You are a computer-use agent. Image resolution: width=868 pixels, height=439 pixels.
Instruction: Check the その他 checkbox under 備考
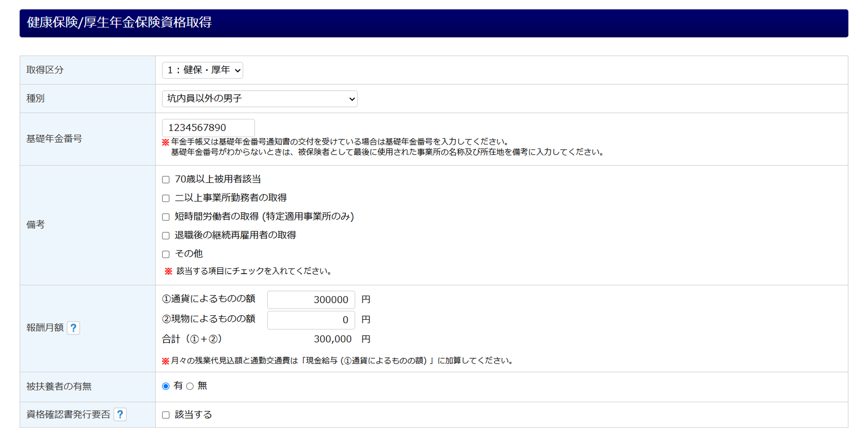point(166,254)
